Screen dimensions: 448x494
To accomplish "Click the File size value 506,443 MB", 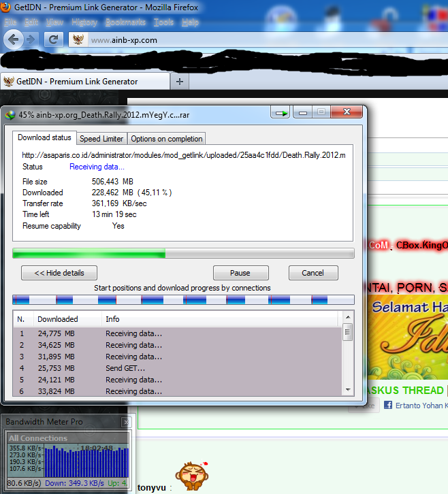I will pyautogui.click(x=112, y=182).
